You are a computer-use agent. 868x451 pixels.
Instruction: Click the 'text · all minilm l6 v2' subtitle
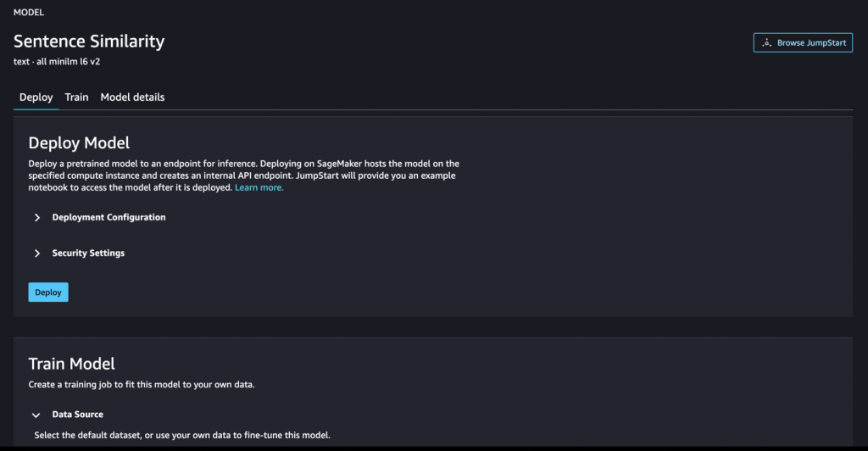point(57,61)
